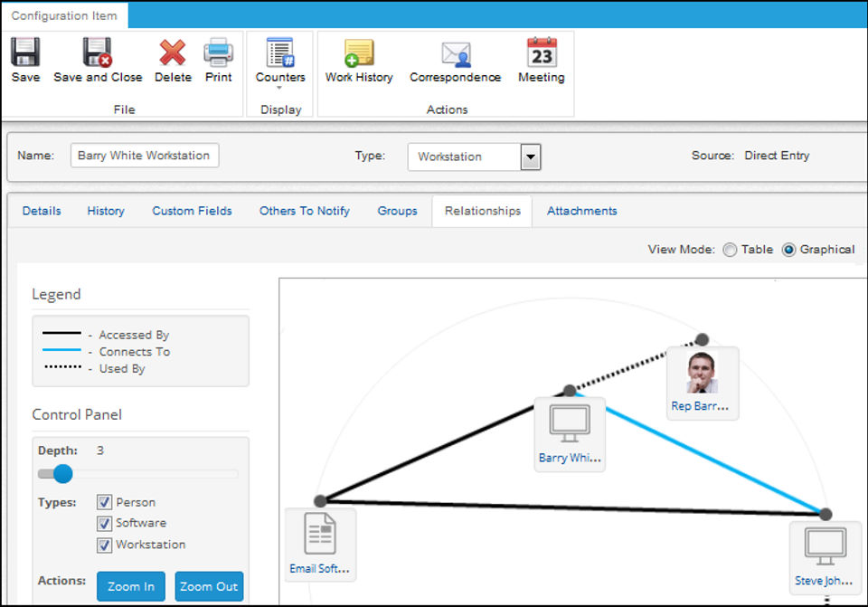Viewport: 868px width, 607px height.
Task: Open the Others To Notify tab
Action: 305,211
